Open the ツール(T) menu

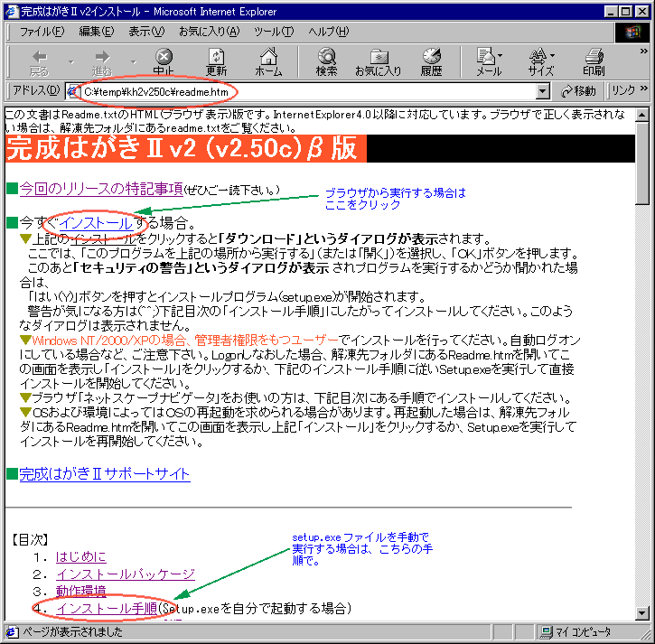(273, 32)
